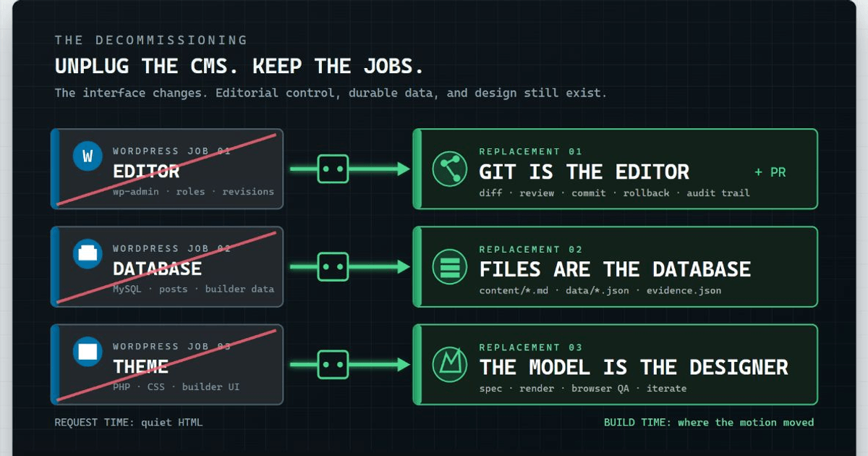Click the connector node on Editor arrow
The height and width of the screenshot is (456, 868).
coord(333,169)
